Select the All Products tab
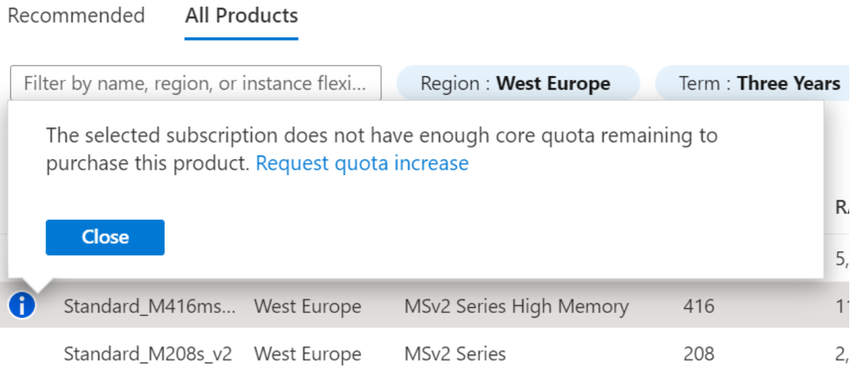This screenshot has height=370, width=868. (241, 15)
